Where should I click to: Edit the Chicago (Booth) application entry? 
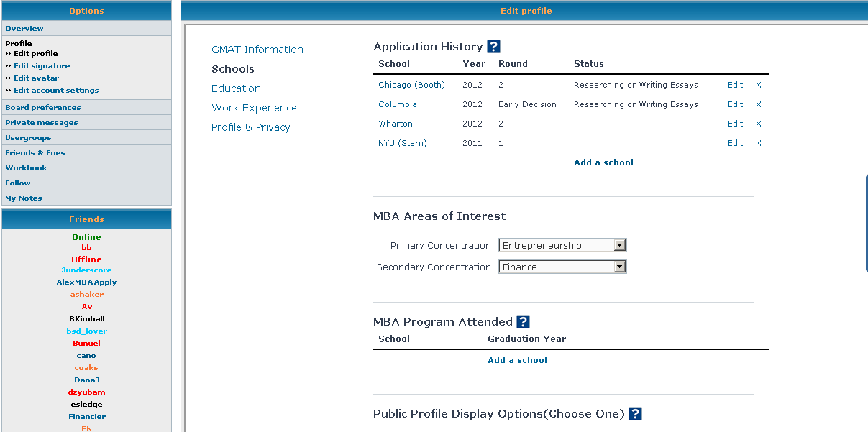tap(735, 85)
